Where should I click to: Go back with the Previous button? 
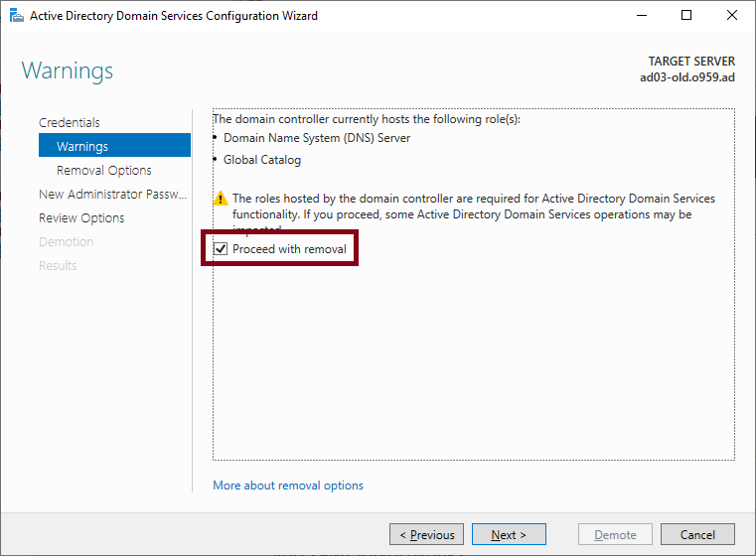tap(427, 534)
